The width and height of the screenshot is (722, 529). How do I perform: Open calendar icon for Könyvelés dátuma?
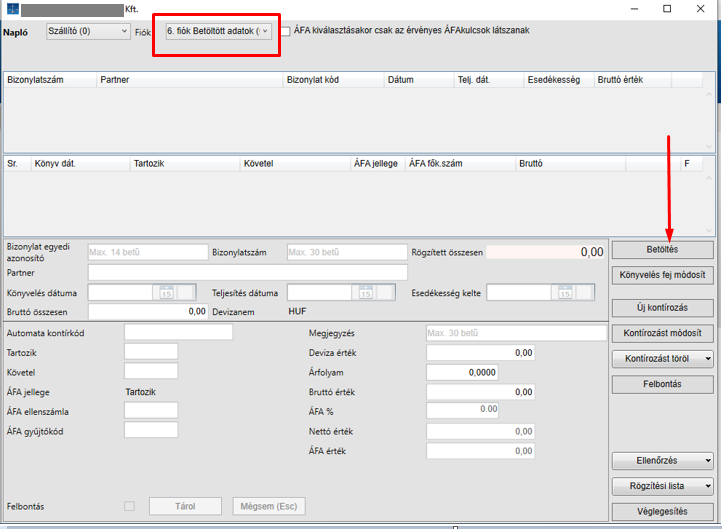(x=166, y=293)
